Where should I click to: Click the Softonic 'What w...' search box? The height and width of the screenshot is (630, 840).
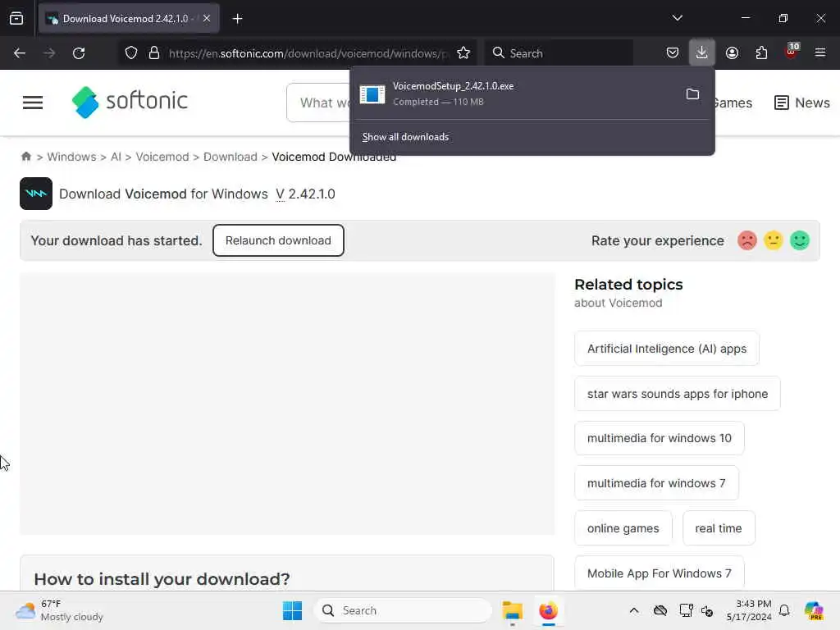319,103
